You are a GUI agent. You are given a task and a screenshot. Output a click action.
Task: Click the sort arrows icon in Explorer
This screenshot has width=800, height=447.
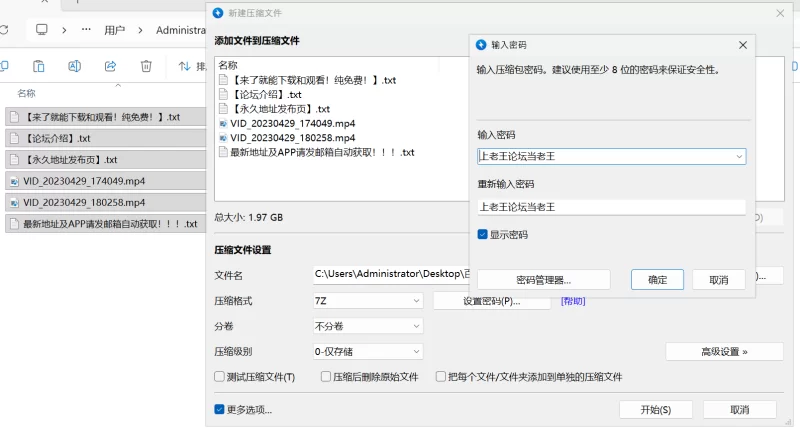coord(184,67)
